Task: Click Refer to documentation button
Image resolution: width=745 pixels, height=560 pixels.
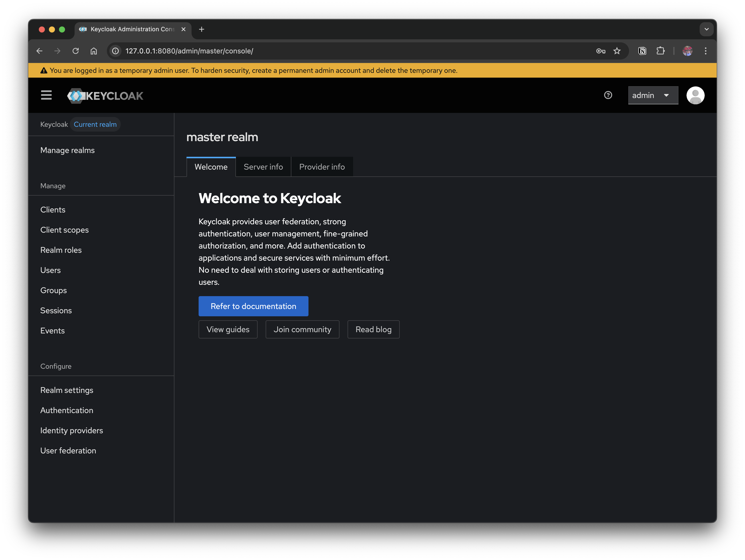Action: 253,306
